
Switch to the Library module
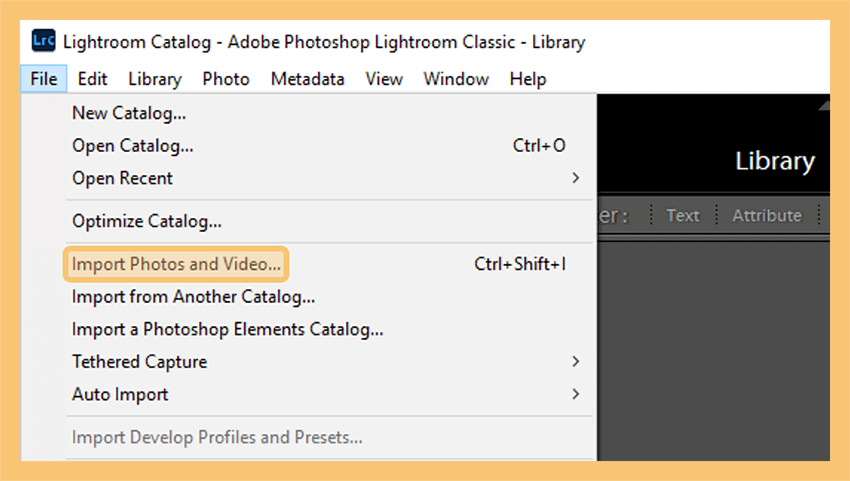(775, 161)
